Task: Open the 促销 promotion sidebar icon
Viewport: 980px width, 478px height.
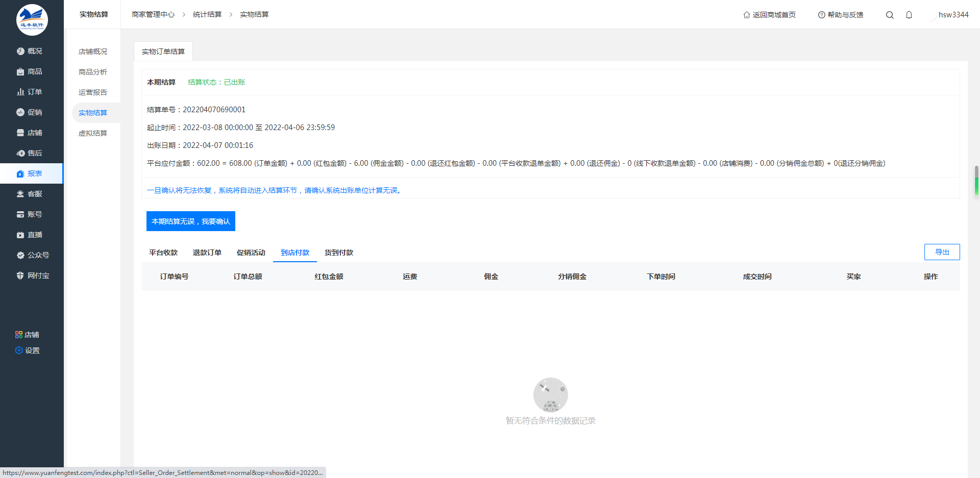Action: click(20, 112)
